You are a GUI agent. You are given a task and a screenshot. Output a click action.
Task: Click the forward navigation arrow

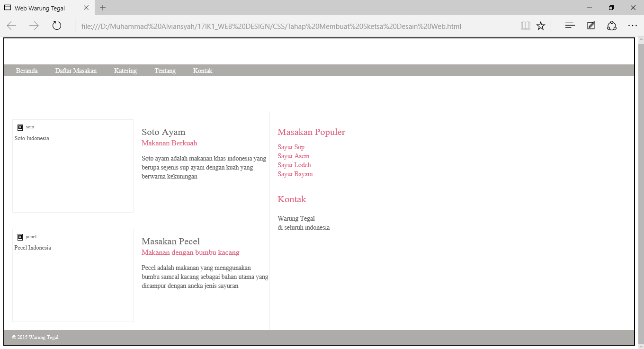click(33, 26)
